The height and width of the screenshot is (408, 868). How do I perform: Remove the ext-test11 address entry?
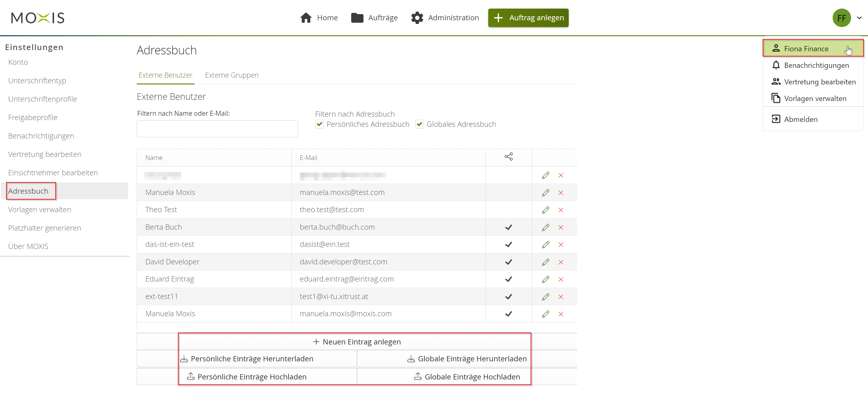(x=561, y=297)
